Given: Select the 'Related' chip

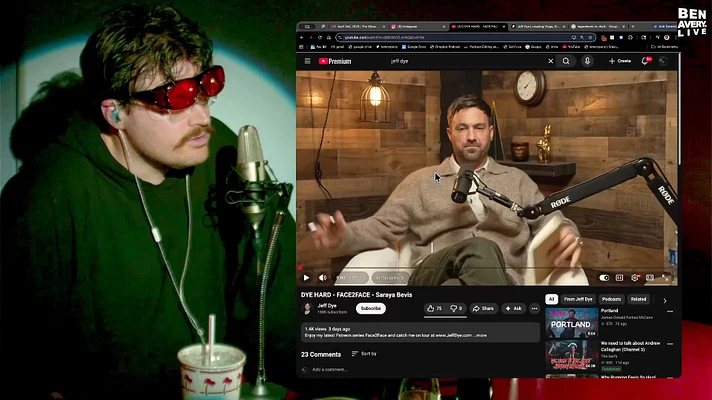Looking at the screenshot, I should click(x=638, y=299).
